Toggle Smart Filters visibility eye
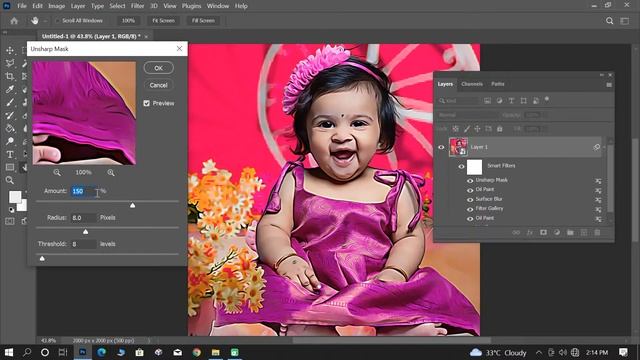 [x=461, y=167]
